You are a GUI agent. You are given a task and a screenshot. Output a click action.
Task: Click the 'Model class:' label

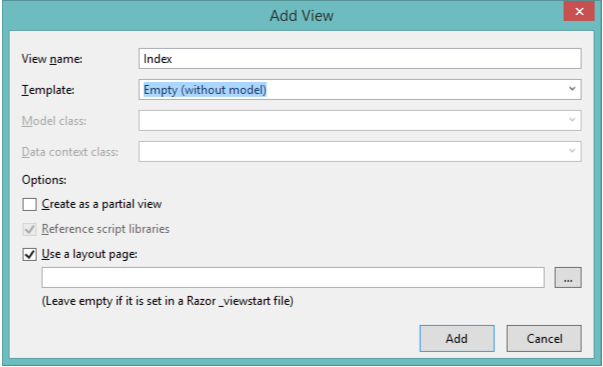coord(54,121)
